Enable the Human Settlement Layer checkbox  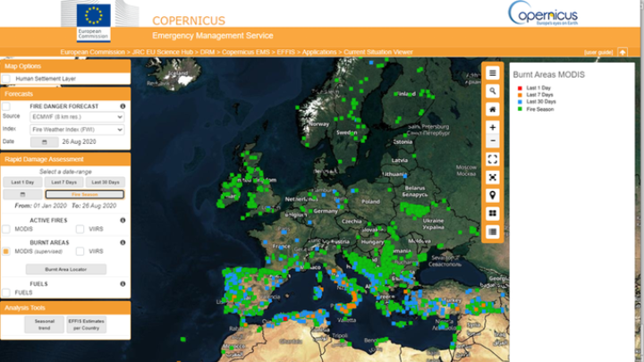pyautogui.click(x=6, y=79)
